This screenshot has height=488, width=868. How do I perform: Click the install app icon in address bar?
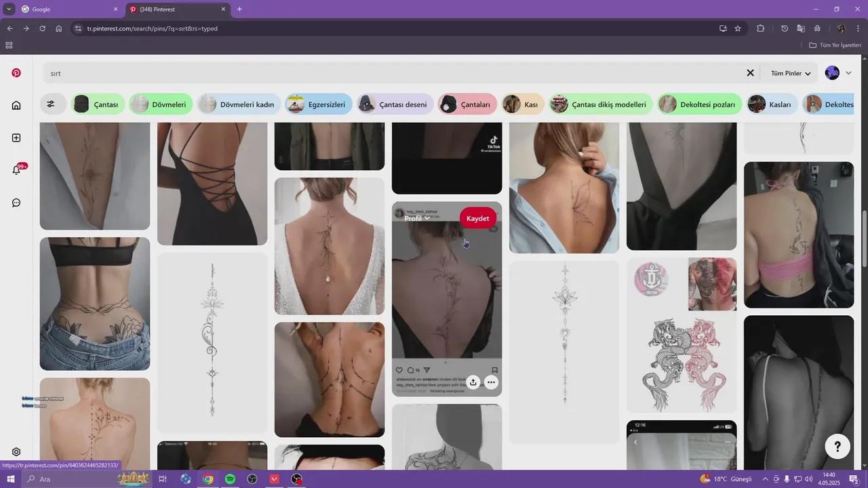tap(723, 28)
